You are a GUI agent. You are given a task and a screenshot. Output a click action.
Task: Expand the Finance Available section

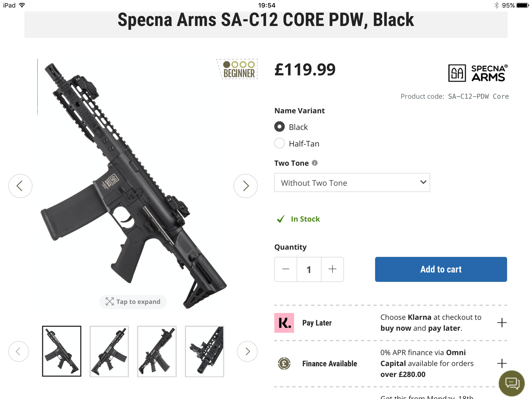[501, 363]
